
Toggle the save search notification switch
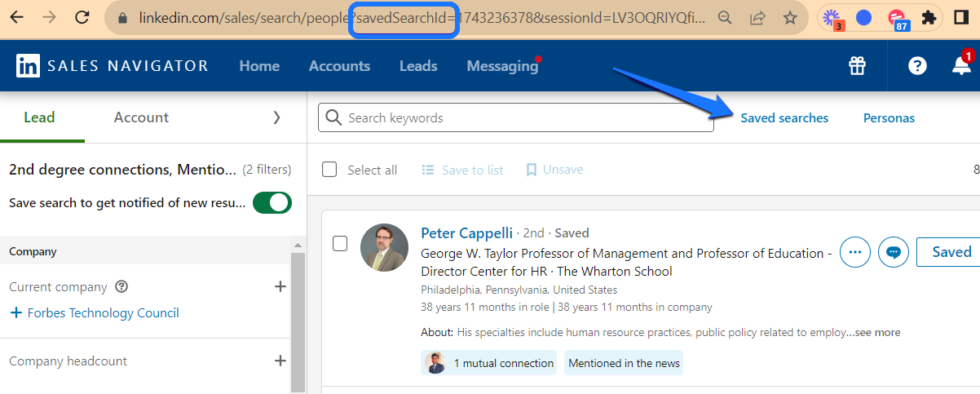[272, 203]
